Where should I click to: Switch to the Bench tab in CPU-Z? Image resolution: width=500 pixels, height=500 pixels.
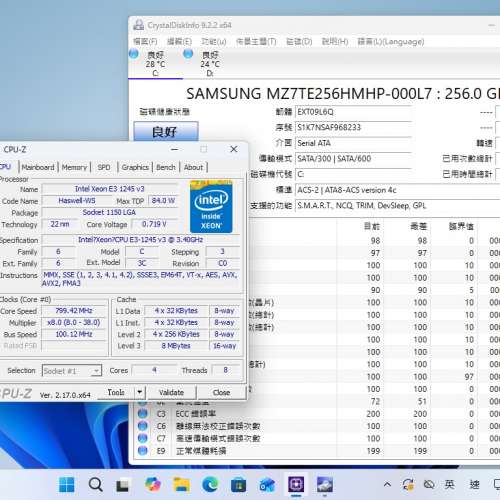coord(166,167)
